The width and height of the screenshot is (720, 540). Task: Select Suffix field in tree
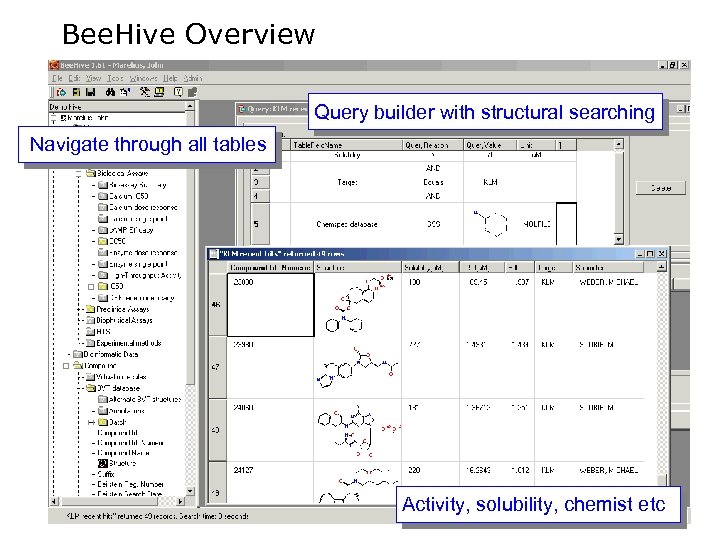[x=106, y=474]
